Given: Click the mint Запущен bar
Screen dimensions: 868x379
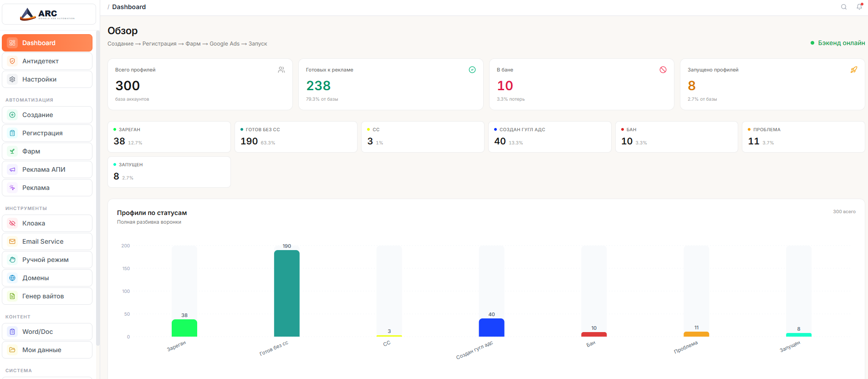Looking at the screenshot, I should pyautogui.click(x=799, y=335).
